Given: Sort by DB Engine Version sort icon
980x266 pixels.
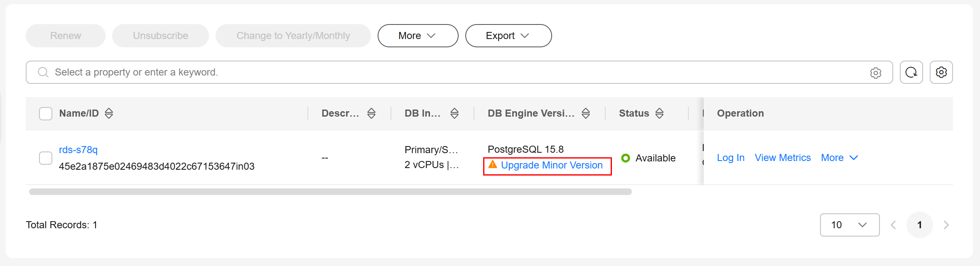Looking at the screenshot, I should pos(586,113).
